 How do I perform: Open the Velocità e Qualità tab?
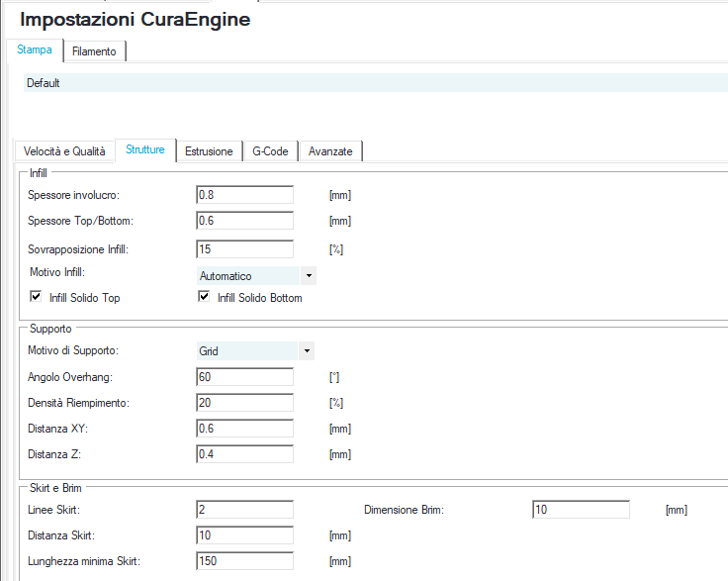pos(64,151)
